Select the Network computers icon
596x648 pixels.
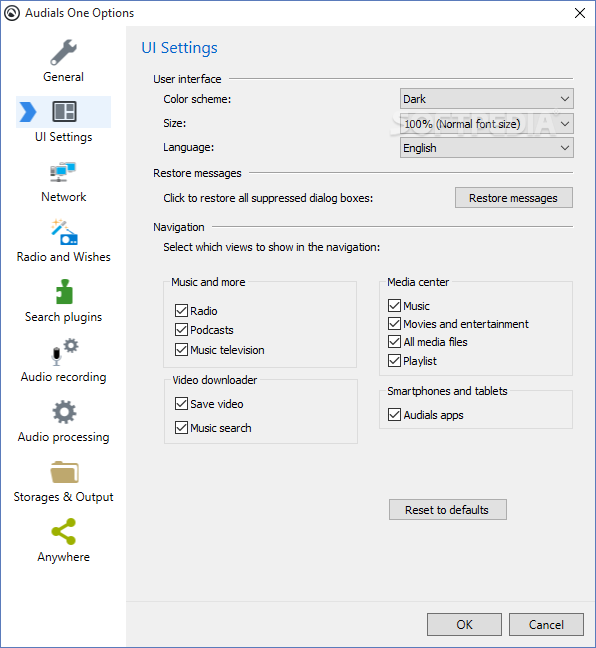pos(63,172)
